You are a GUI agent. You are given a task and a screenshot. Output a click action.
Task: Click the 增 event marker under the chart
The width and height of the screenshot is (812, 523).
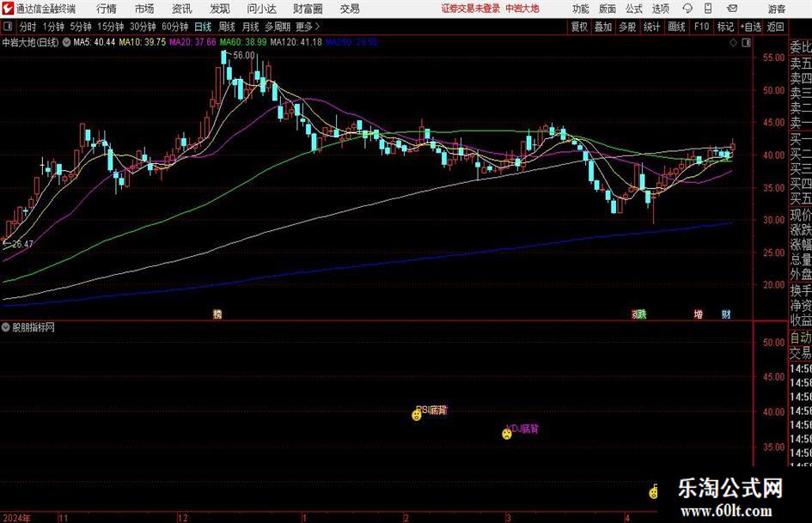(x=699, y=313)
